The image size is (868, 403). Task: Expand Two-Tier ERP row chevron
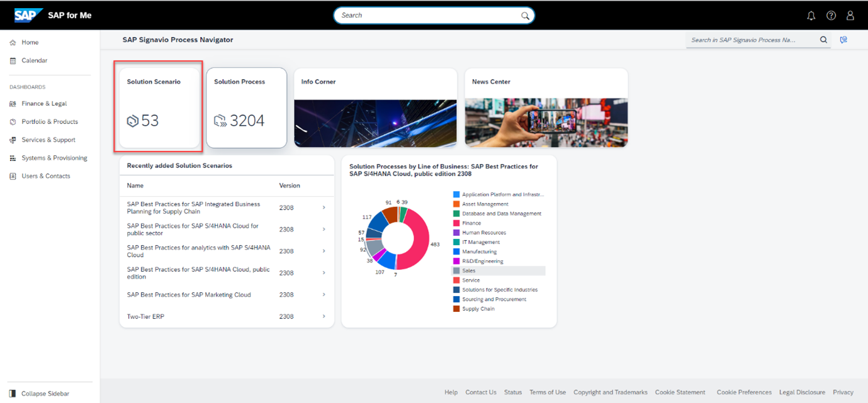point(324,316)
